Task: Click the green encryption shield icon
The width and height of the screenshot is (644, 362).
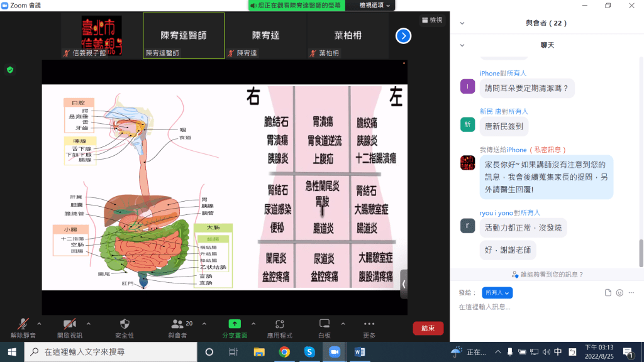Action: click(10, 70)
